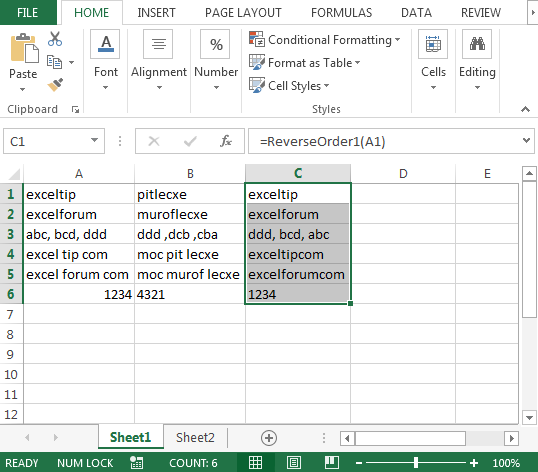Select column A header
538x472 pixels.
coord(79,174)
